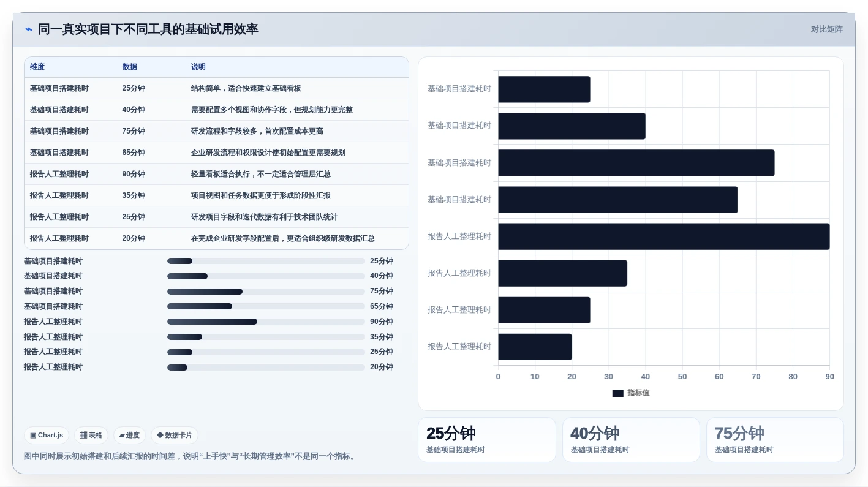The image size is (868, 487).
Task: Select the row 研发项目字段和迭代数据有利于技术团队统计
Action: click(216, 217)
